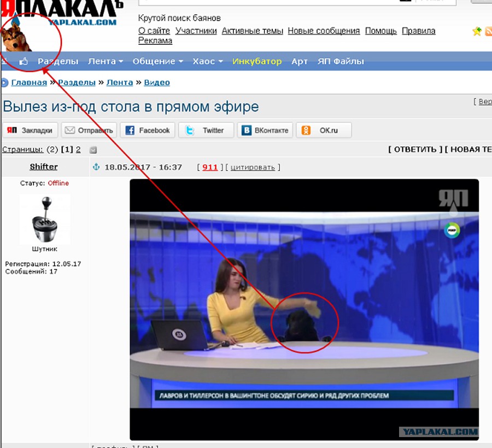The width and height of the screenshot is (492, 448).
Task: Click the red 911 rating link
Action: pos(210,167)
